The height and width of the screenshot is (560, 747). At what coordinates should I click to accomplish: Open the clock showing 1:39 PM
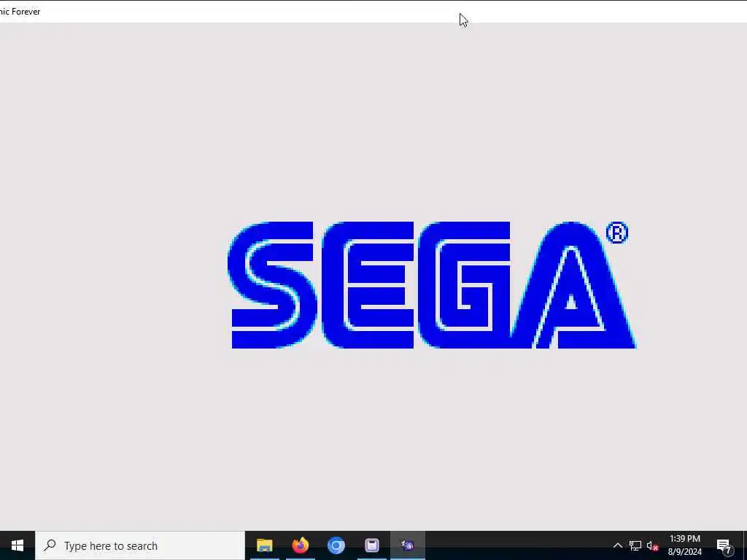(684, 545)
